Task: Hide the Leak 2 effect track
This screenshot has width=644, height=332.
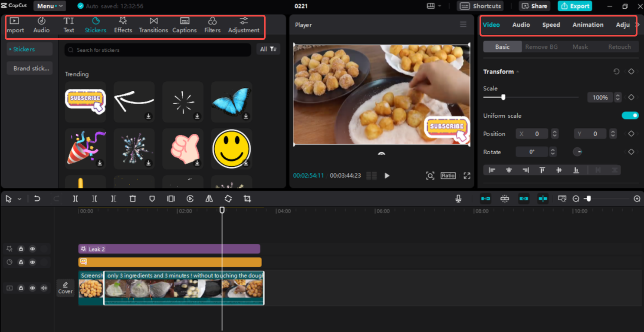Action: click(33, 249)
